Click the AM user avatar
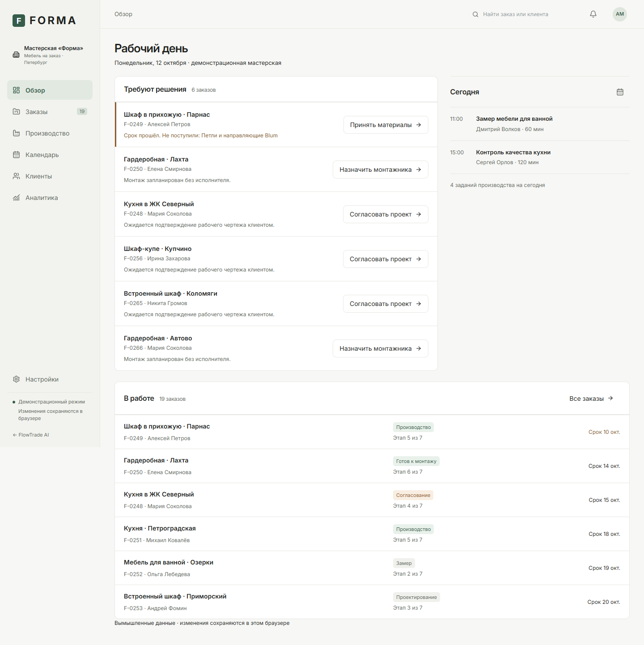Screen dimensions: 644x645 coord(620,14)
